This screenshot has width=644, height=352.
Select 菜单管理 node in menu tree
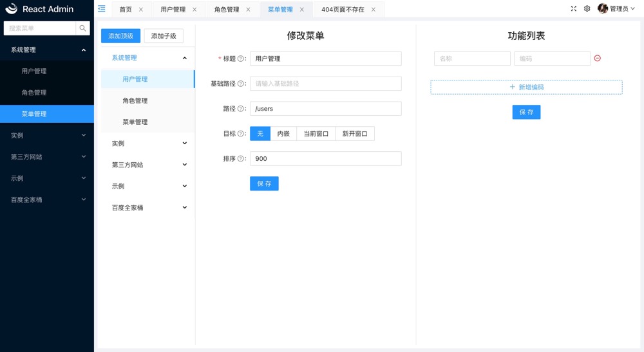coord(148,122)
